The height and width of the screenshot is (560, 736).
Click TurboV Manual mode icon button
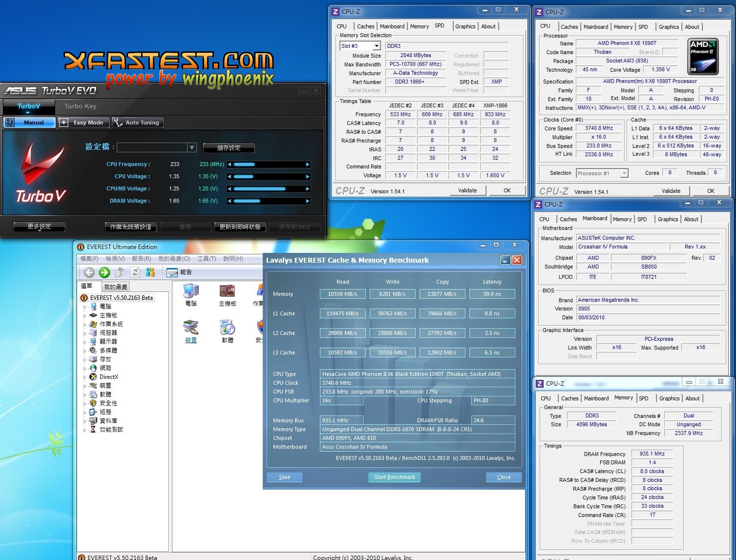[x=29, y=123]
